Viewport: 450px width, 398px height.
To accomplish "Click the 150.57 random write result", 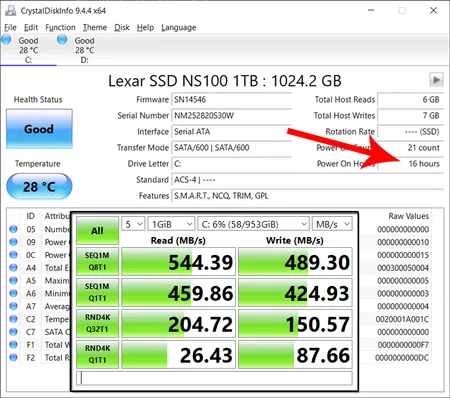I will (295, 323).
